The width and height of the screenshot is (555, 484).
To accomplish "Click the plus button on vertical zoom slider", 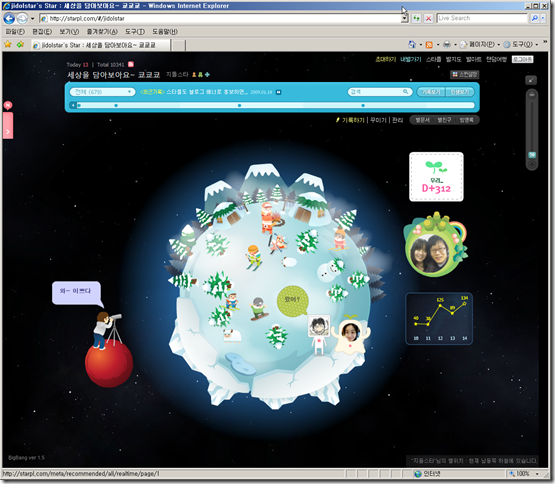I will (532, 165).
